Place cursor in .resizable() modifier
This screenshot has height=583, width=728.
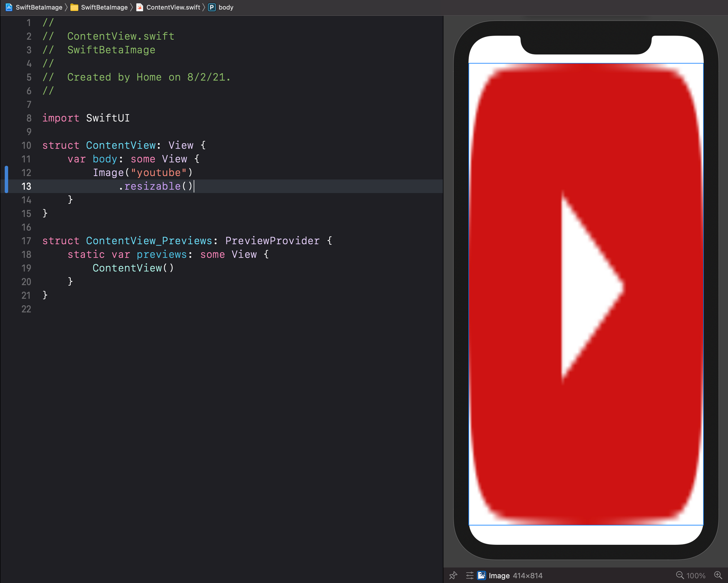(x=155, y=186)
